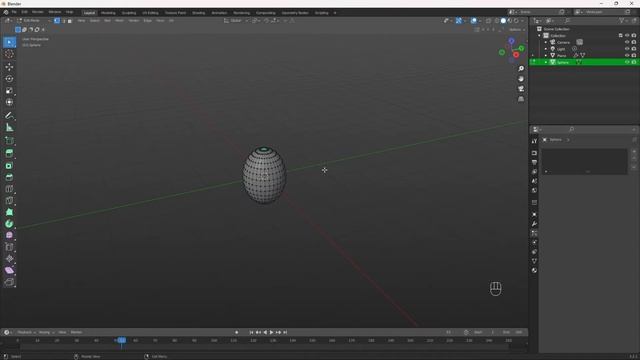The height and width of the screenshot is (360, 640).
Task: Open the Render properties tab
Action: click(x=534, y=153)
